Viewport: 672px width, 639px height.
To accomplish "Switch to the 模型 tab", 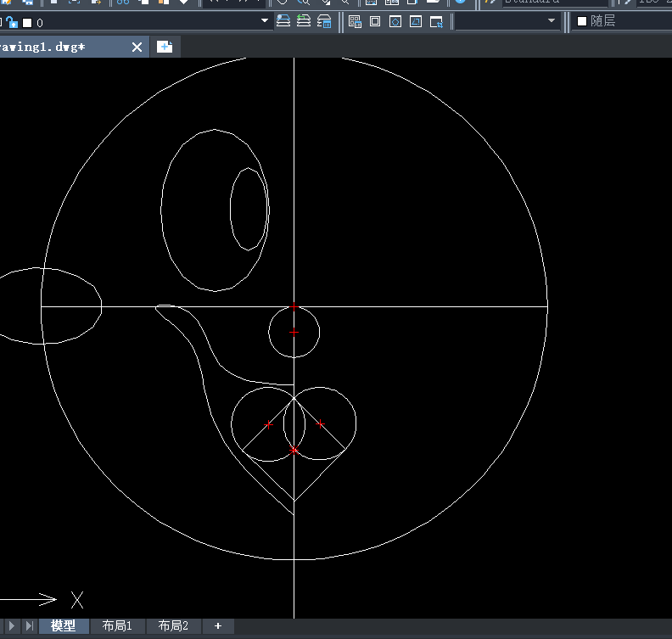I will coord(64,626).
